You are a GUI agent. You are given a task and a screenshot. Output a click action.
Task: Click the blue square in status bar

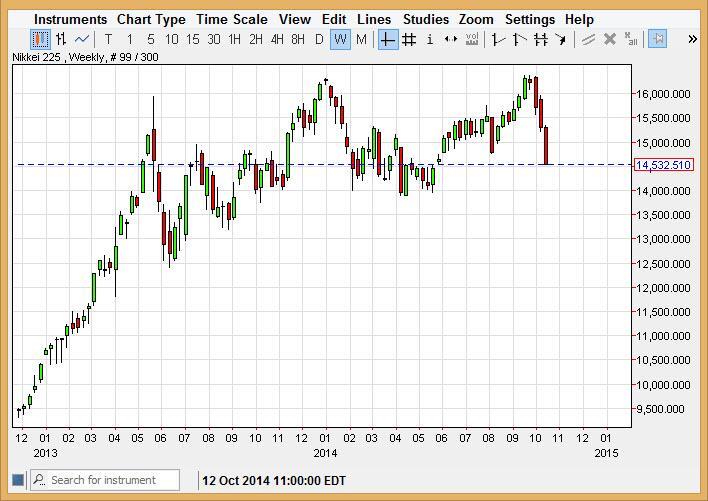17,480
